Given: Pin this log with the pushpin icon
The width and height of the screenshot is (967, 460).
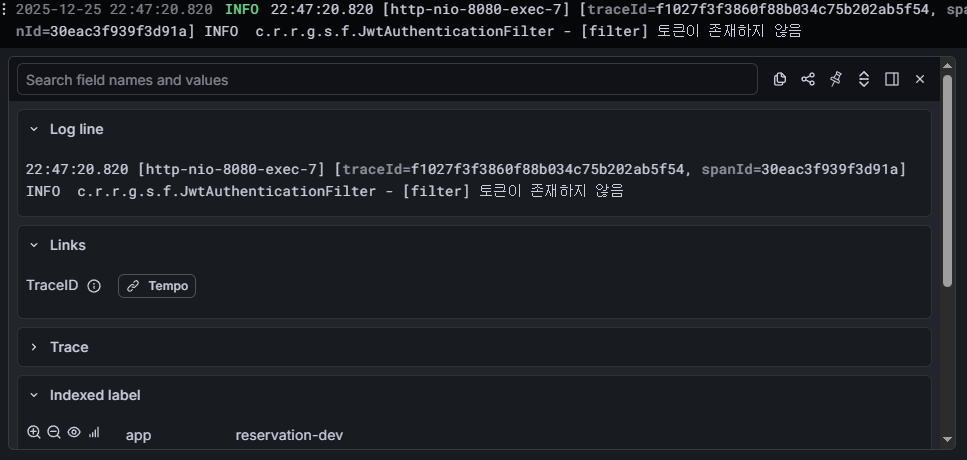Looking at the screenshot, I should click(836, 79).
